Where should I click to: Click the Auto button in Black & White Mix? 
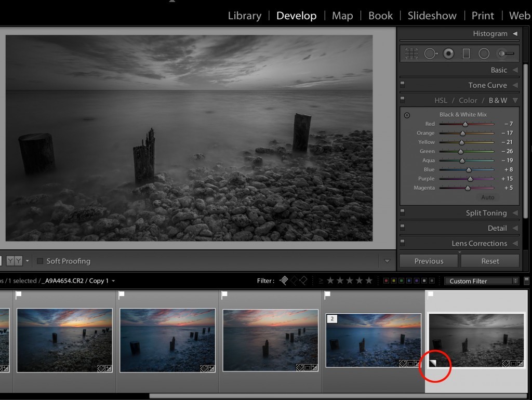tap(487, 197)
